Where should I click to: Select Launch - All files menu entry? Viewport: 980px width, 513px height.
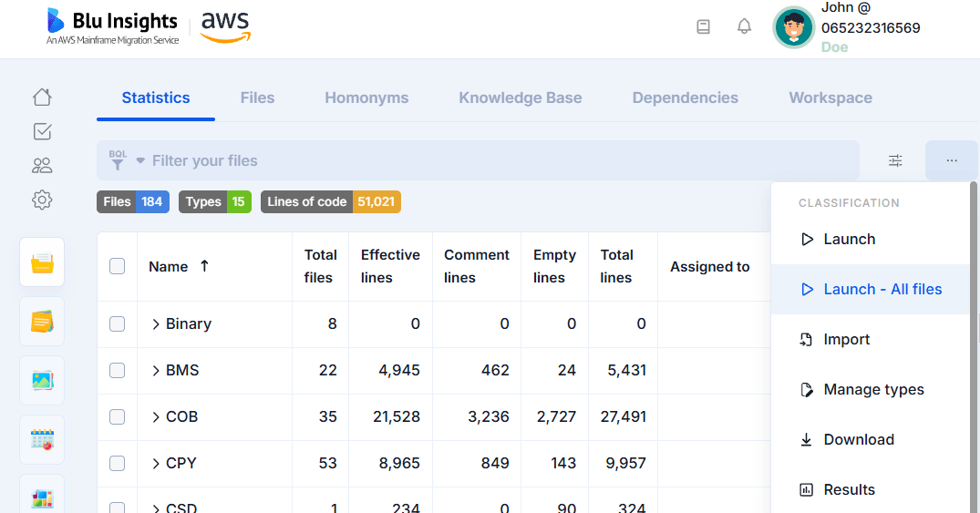(x=882, y=289)
